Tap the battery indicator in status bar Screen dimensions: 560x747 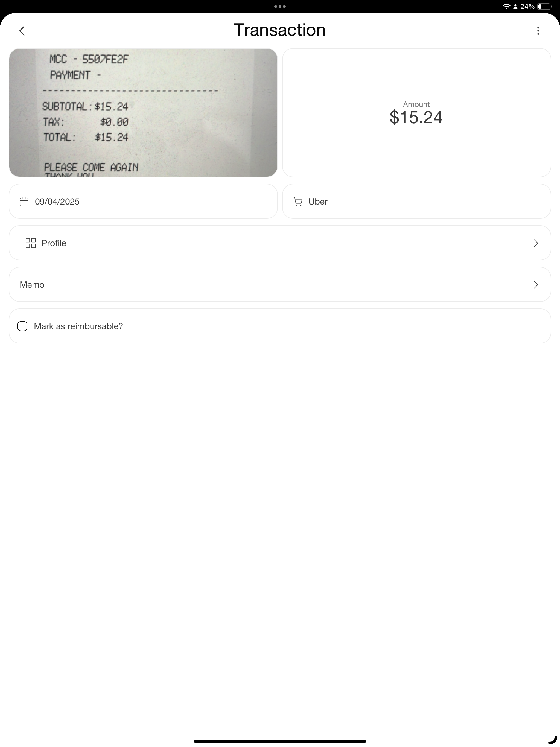click(x=544, y=6)
